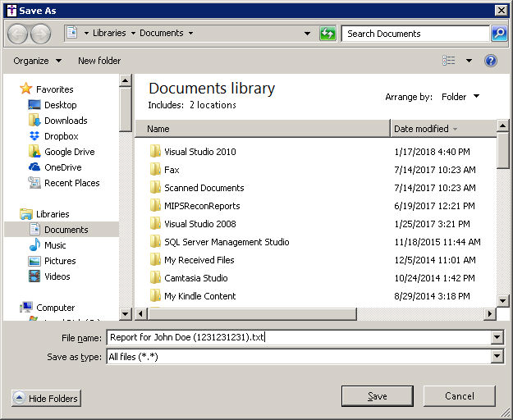Click the Save button
Viewport: 513px width, 420px height.
(377, 396)
